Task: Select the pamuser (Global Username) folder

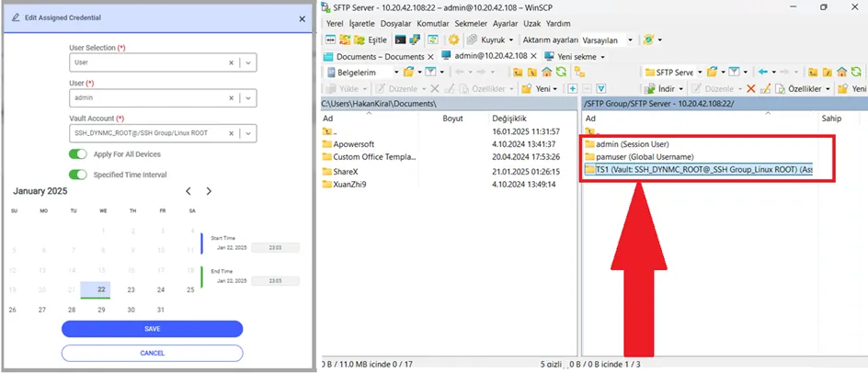Action: [x=639, y=156]
